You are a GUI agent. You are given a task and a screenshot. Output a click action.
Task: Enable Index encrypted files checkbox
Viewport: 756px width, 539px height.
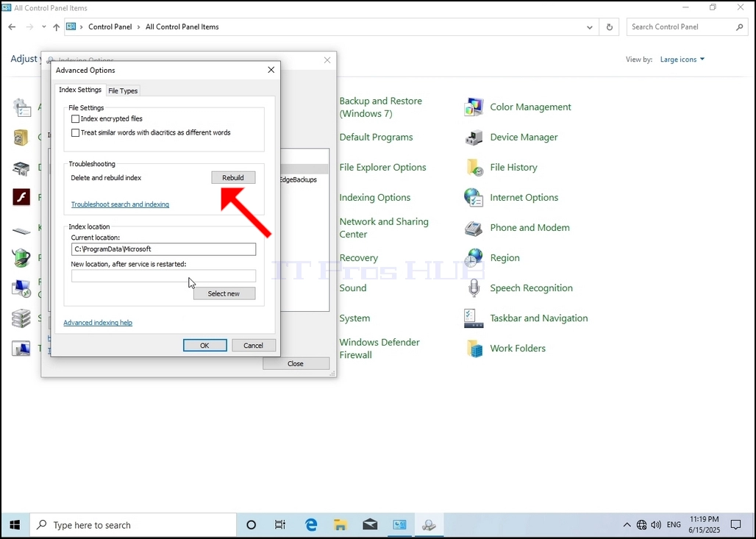75,118
